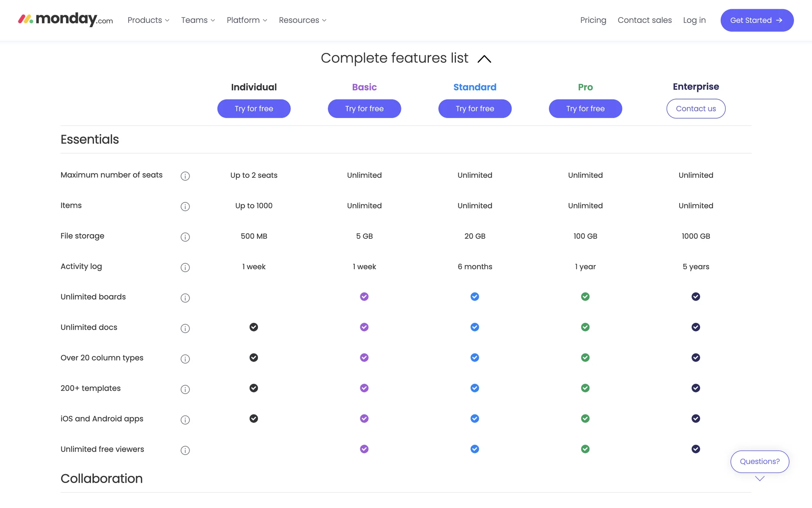Screen dimensions: 812x508
Task: Click Try for free under Standard
Action: tap(475, 109)
